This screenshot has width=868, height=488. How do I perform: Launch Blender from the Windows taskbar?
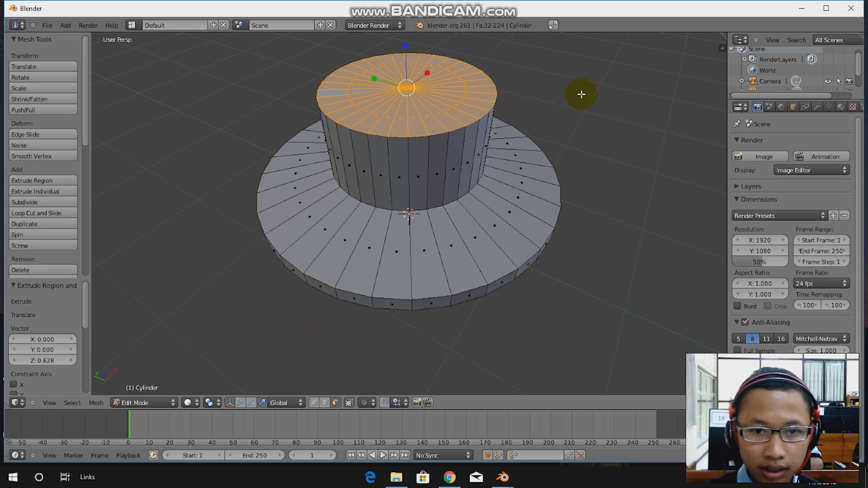502,477
